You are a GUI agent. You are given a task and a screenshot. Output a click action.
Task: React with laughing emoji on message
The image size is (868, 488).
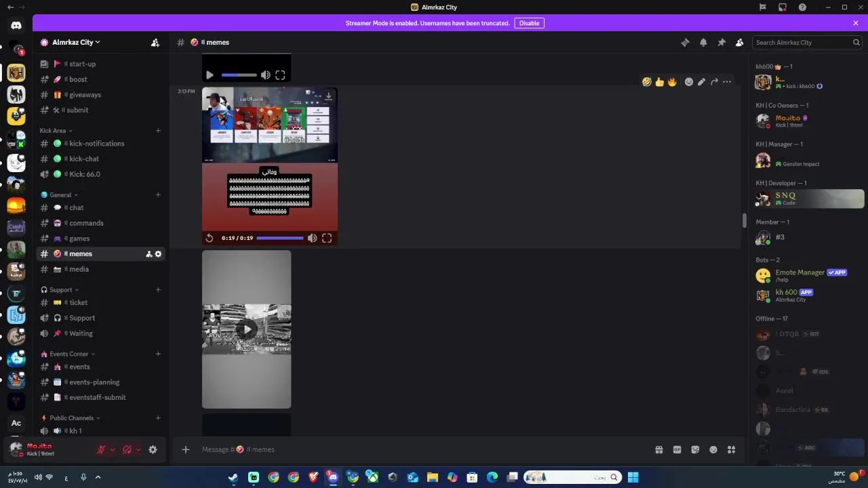click(x=647, y=82)
